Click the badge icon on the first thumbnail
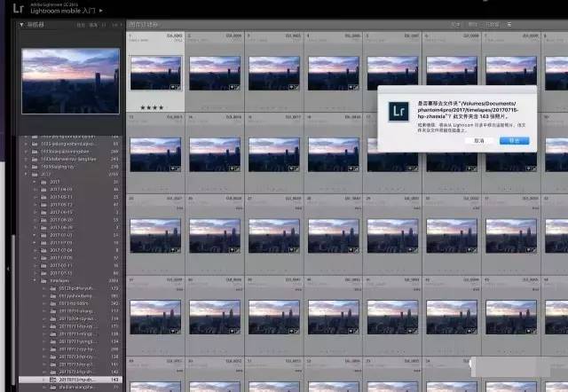Image resolution: width=568 pixels, height=392 pixels. pos(176,88)
